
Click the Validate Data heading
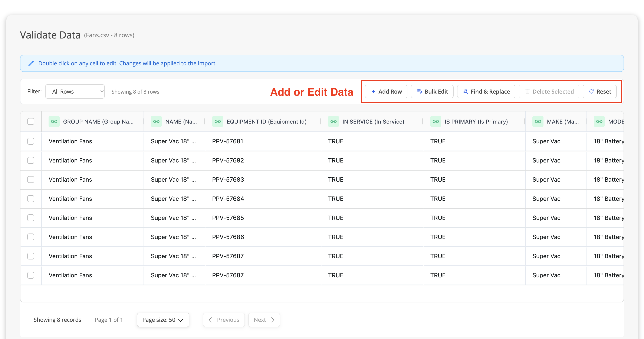click(50, 35)
